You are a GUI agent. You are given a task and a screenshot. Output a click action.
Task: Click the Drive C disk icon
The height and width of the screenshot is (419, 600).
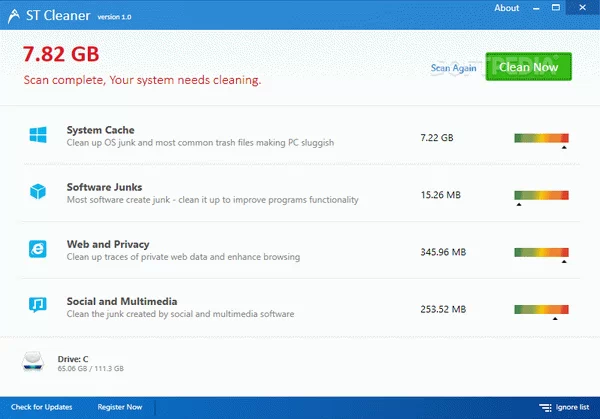pos(34,362)
